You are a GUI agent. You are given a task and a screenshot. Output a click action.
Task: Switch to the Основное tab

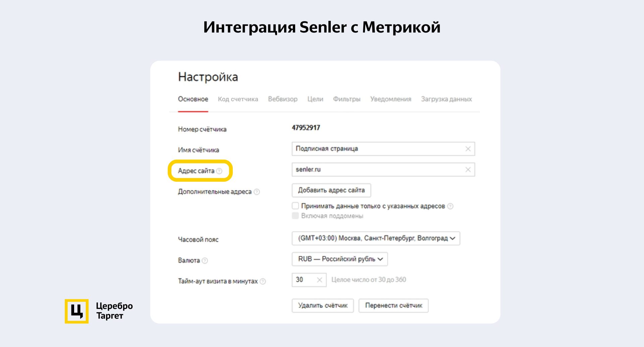coord(193,99)
